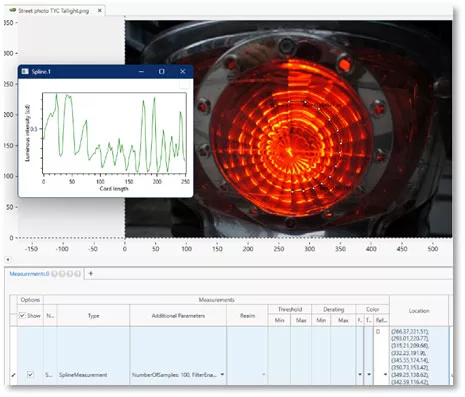This screenshot has height=397, width=465.
Task: Close the Spline.1 chart window
Action: pyautogui.click(x=182, y=71)
